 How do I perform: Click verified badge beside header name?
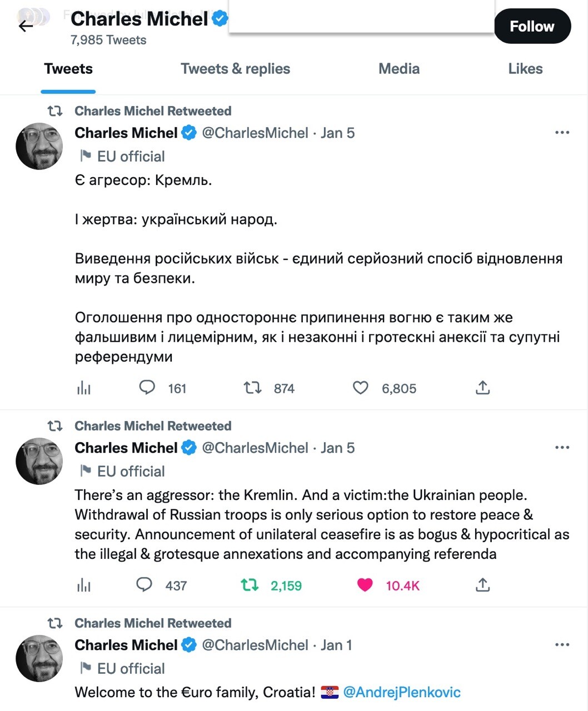(x=221, y=19)
